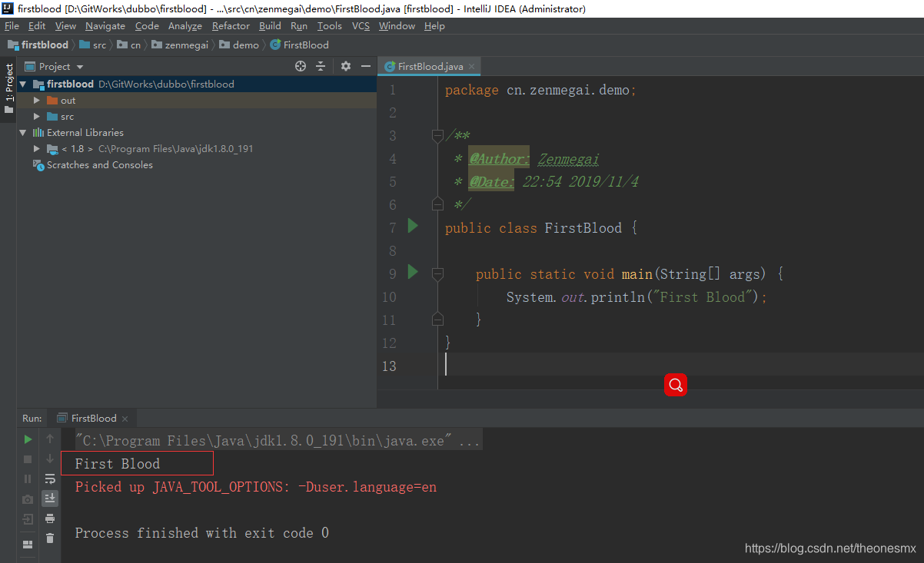Screen dimensions: 924x563
Task: Click the Collapse All icon in Project panel
Action: point(321,67)
